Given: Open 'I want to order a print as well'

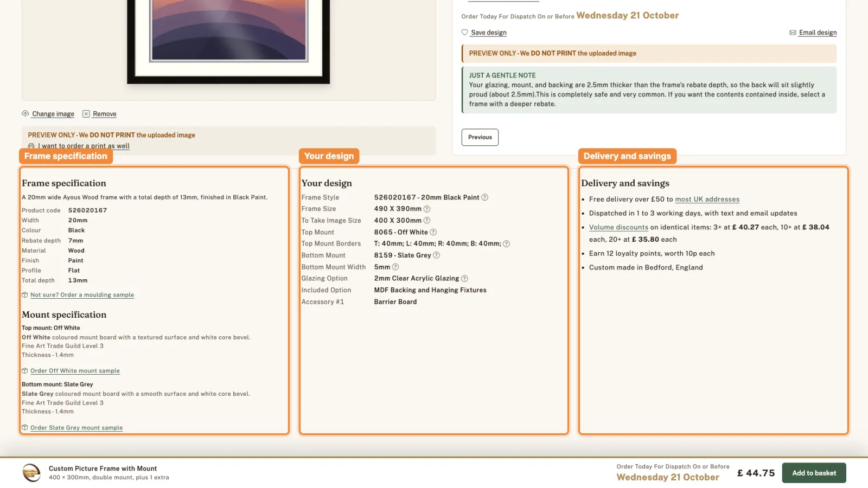Looking at the screenshot, I should (84, 146).
